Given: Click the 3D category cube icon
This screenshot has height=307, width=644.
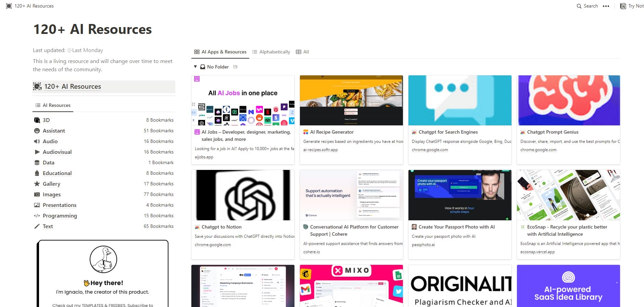Looking at the screenshot, I should pos(37,120).
